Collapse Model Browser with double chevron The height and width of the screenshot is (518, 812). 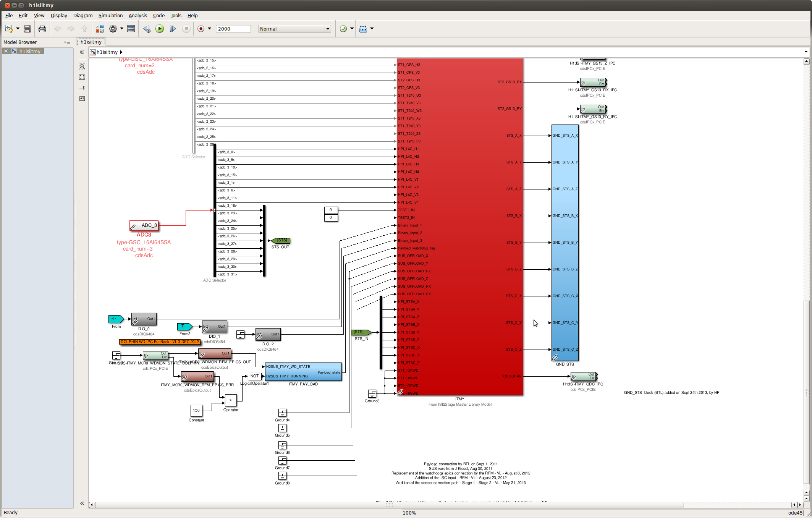(x=82, y=503)
